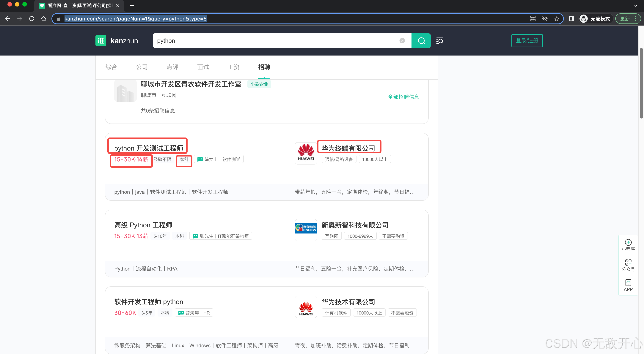Switch to the 工资 tab
Screen dimensions: 644x354
pos(233,67)
